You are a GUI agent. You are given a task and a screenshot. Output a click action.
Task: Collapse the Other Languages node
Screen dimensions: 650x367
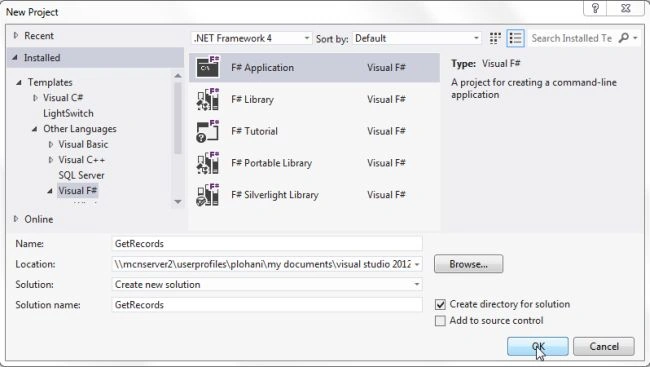[x=35, y=129]
